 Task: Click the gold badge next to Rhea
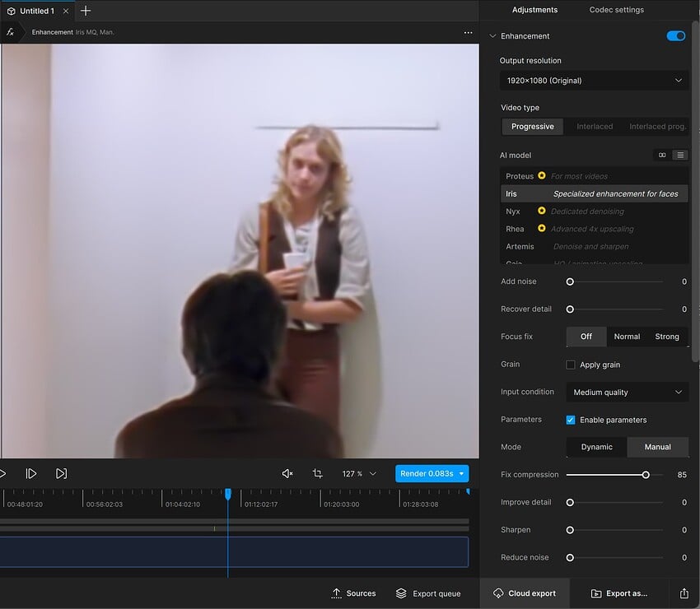(x=542, y=228)
